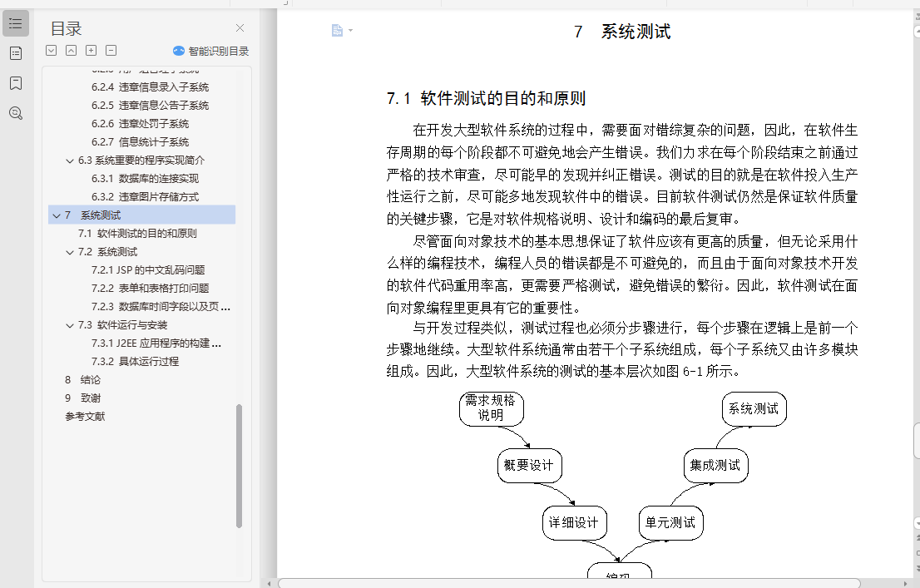Screen dimensions: 920x588
Task: Click the outline pane vertical scrollbar thumb
Action: pos(239,467)
